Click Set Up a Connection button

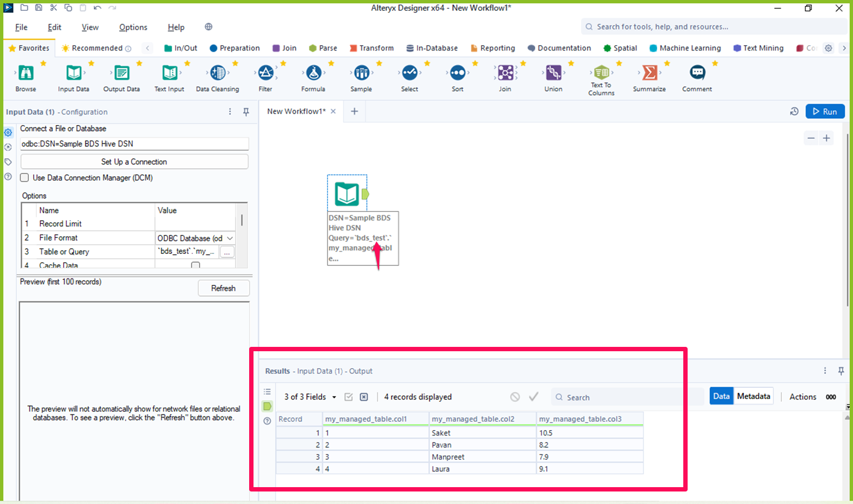134,161
